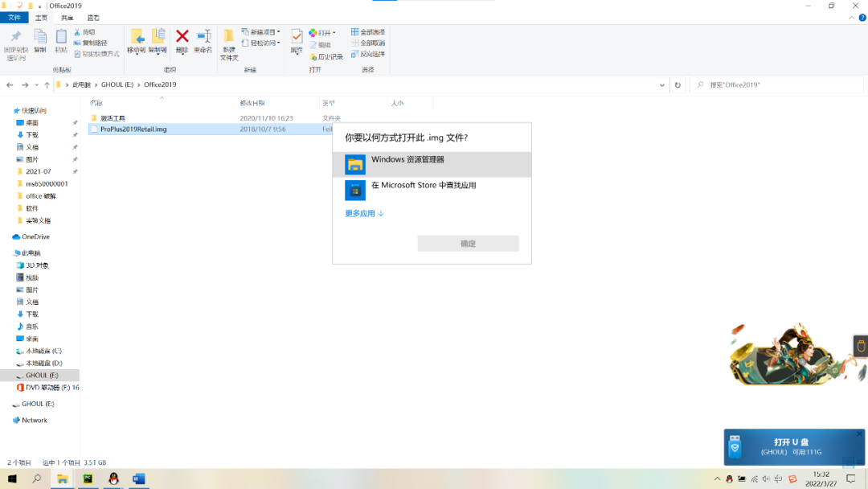Click the Copy icon in clipboard group

coord(40,36)
